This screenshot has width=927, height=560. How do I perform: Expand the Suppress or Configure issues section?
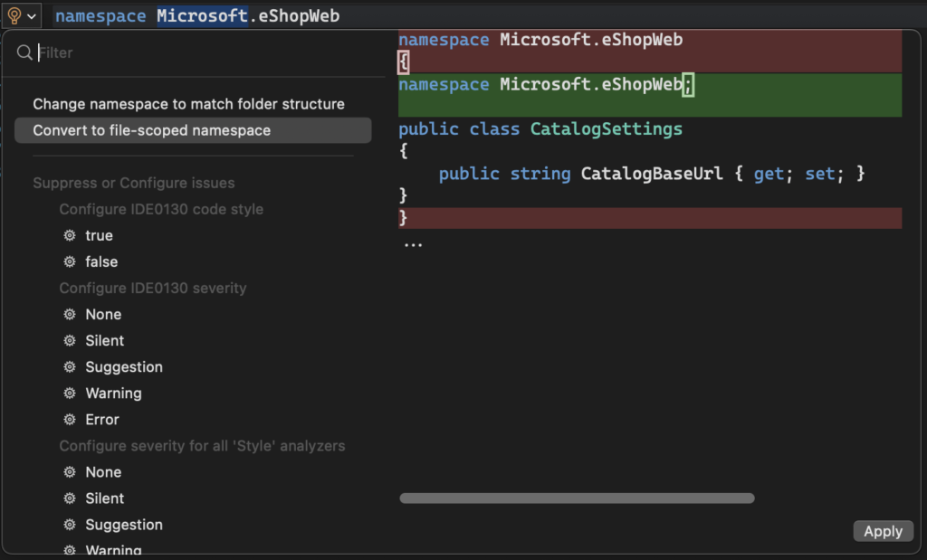(x=134, y=183)
